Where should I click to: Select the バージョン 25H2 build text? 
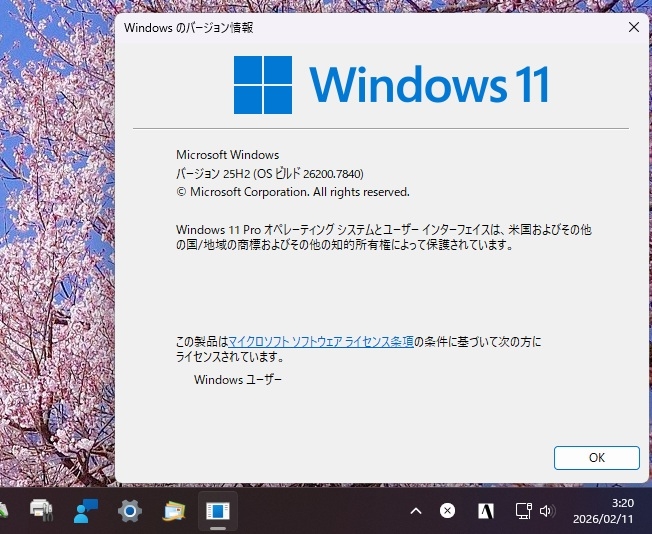click(x=269, y=173)
